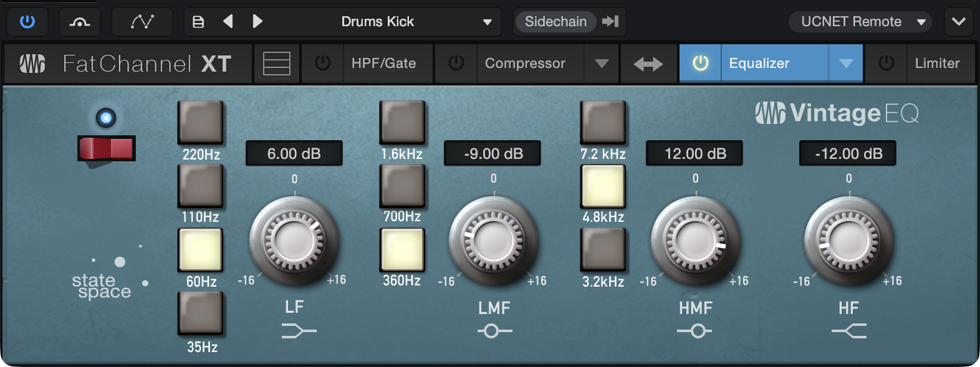Image resolution: width=980 pixels, height=367 pixels.
Task: Click the PreSonus logo icon
Action: pyautogui.click(x=32, y=64)
